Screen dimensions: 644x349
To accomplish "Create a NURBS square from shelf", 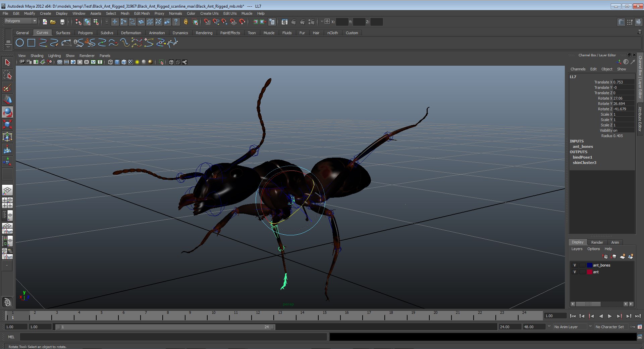I will click(31, 43).
